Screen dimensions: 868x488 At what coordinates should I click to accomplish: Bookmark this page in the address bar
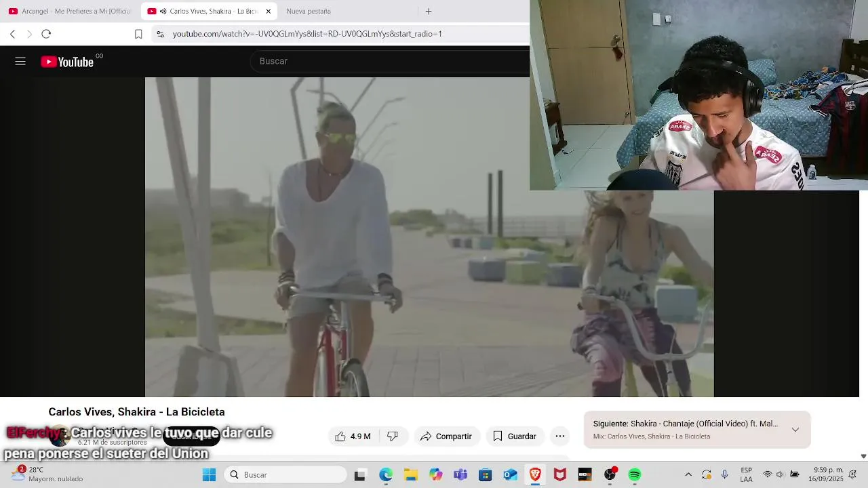(138, 34)
